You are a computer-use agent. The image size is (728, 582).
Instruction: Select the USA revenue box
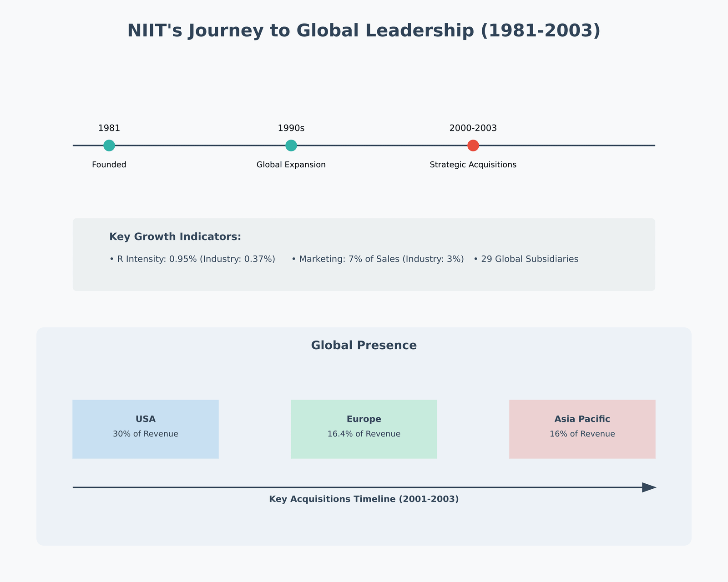(146, 429)
